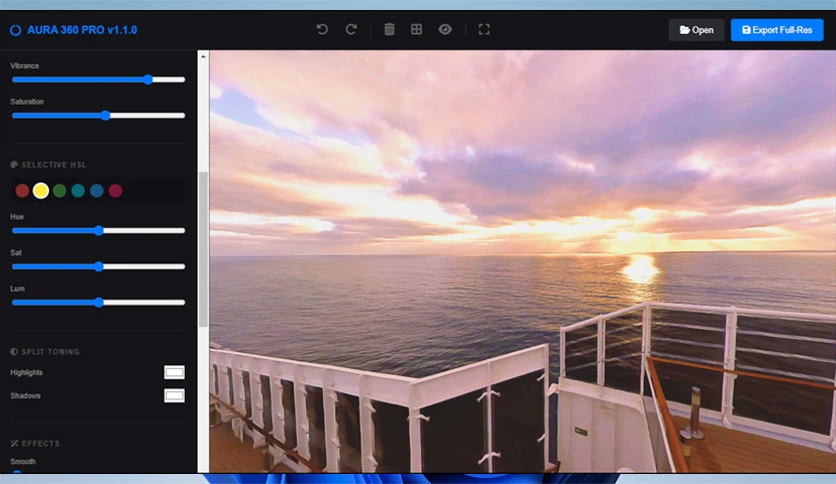Click the redo arrow icon
The width and height of the screenshot is (836, 484).
click(351, 29)
